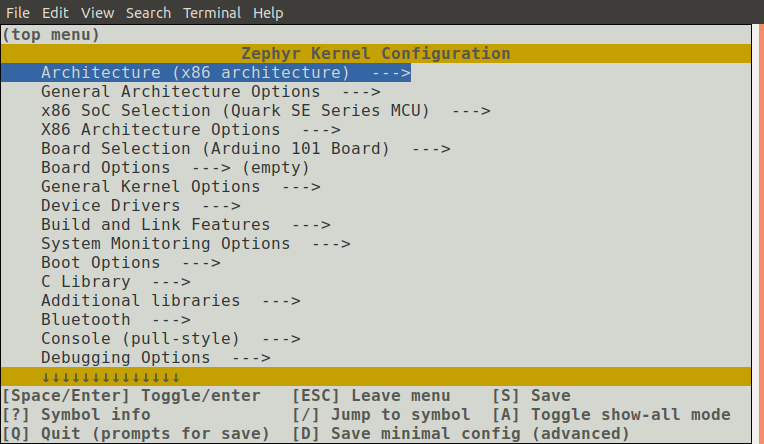
Task: Click the Zephyr Kernel Configuration title
Action: tap(376, 54)
